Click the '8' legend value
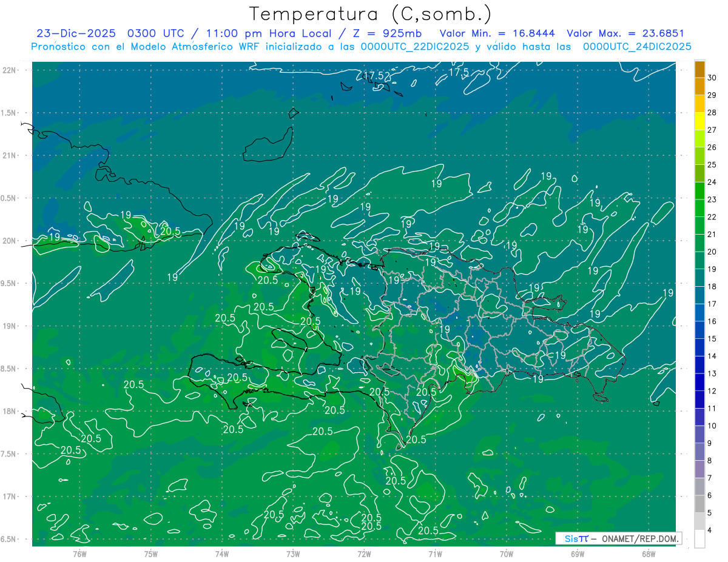The image size is (728, 562). 710,461
